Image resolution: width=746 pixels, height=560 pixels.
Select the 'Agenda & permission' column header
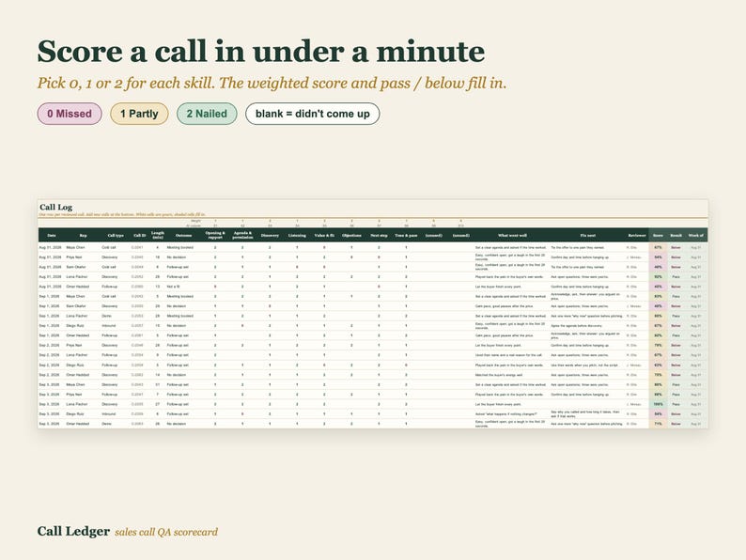click(242, 235)
